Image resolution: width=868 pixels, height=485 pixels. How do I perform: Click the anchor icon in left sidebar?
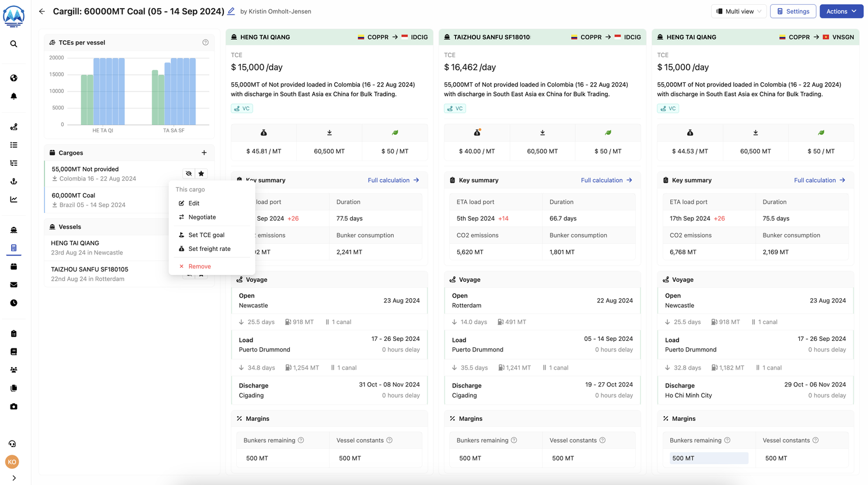click(x=13, y=182)
